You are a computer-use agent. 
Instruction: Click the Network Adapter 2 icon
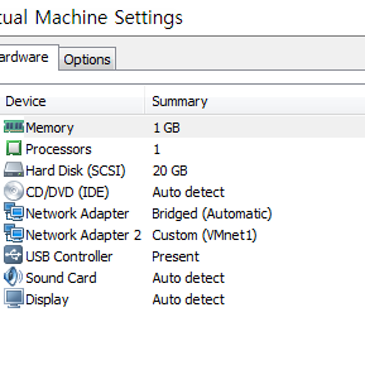tap(14, 233)
